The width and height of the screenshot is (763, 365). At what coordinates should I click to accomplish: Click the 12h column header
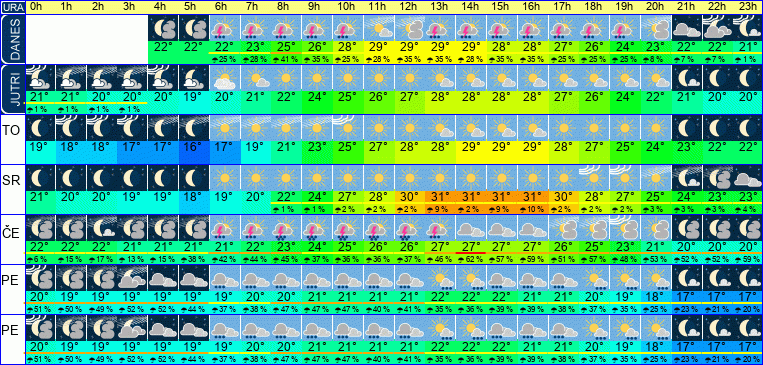pyautogui.click(x=408, y=7)
